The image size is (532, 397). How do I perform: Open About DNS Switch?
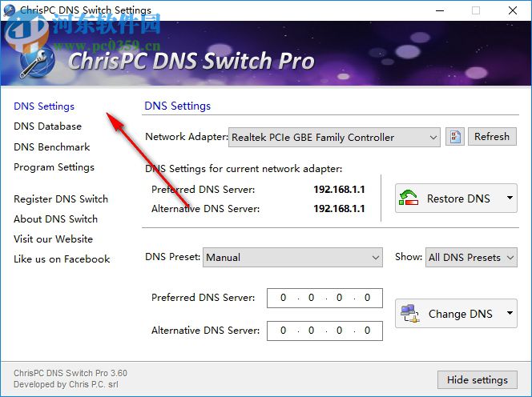(55, 219)
